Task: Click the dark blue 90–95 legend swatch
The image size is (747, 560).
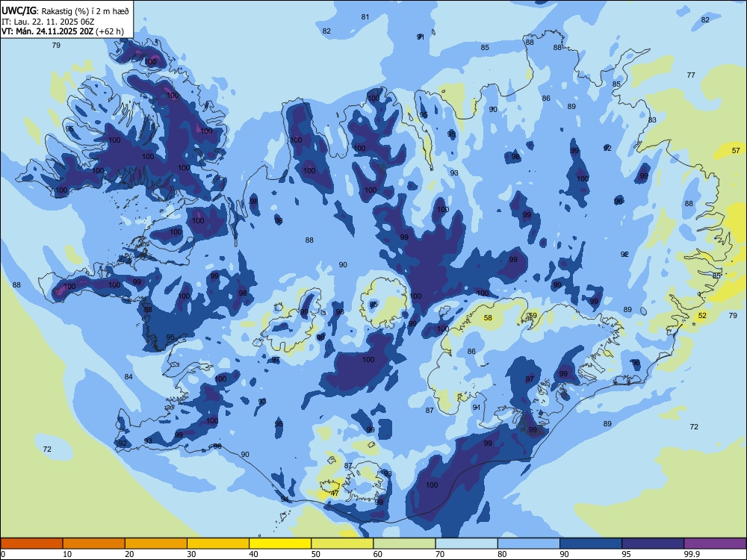Action: point(591,544)
